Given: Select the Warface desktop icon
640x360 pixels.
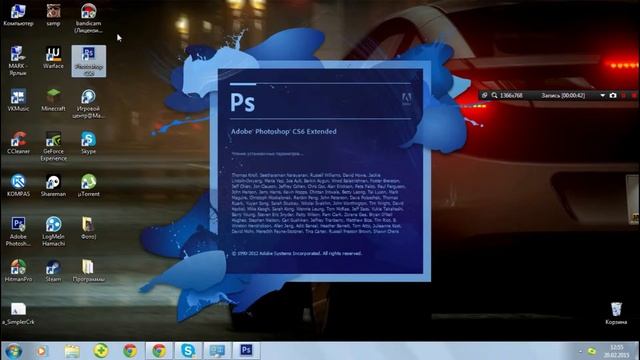Looking at the screenshot, I should (x=53, y=57).
